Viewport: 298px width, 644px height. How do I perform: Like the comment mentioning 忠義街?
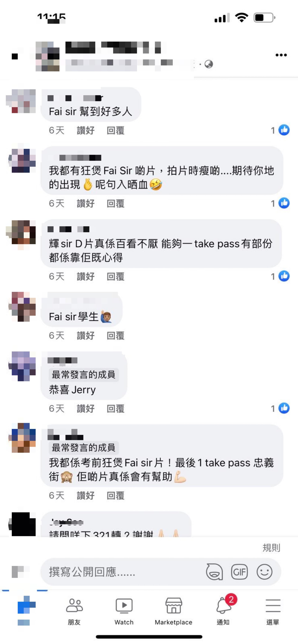(x=86, y=495)
